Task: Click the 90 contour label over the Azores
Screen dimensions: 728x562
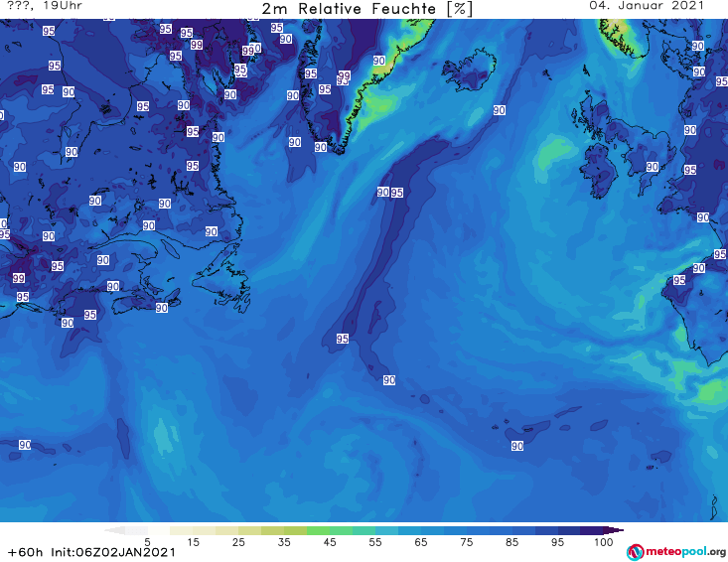Action: 517,446
